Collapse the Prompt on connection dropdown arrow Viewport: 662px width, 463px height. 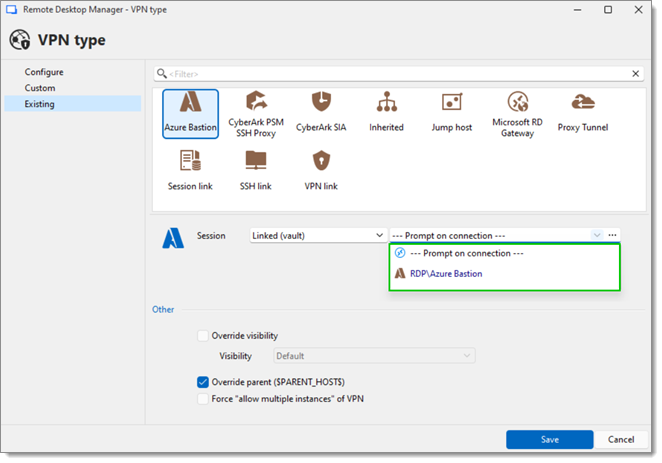pos(597,235)
